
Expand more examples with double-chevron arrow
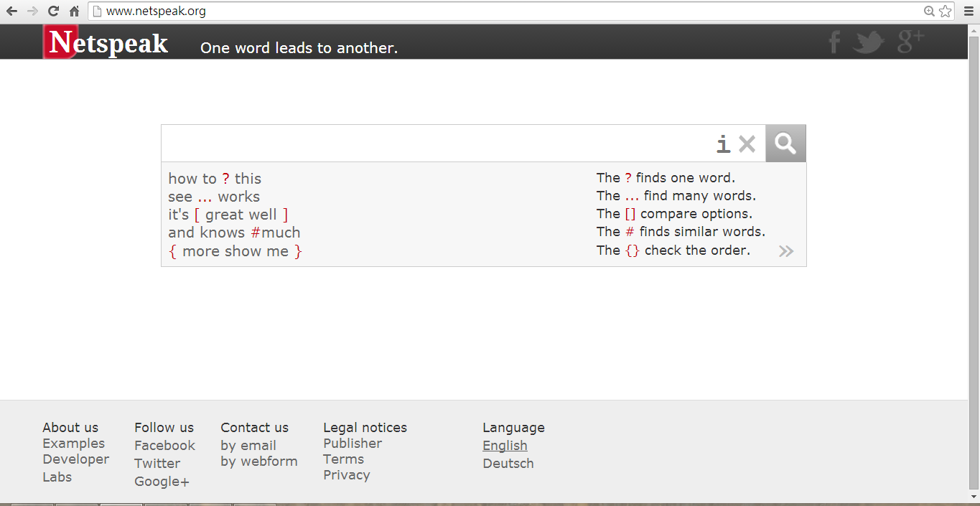point(786,251)
